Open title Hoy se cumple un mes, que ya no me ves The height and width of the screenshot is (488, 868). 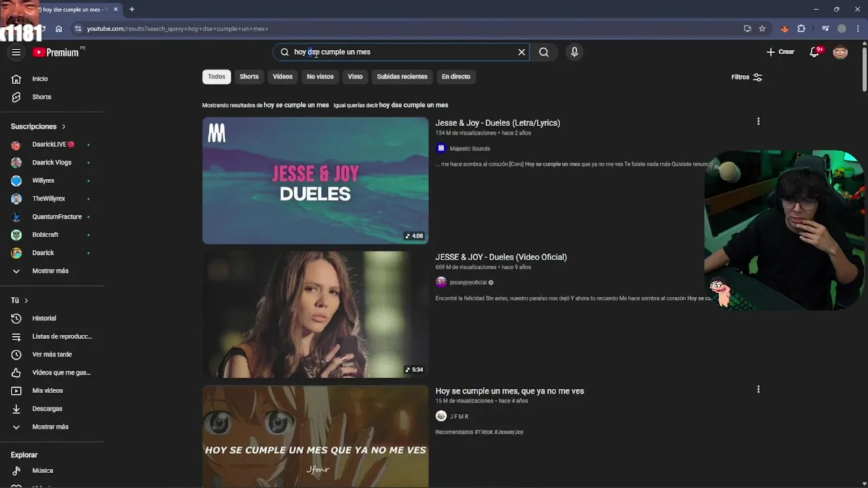pyautogui.click(x=509, y=391)
